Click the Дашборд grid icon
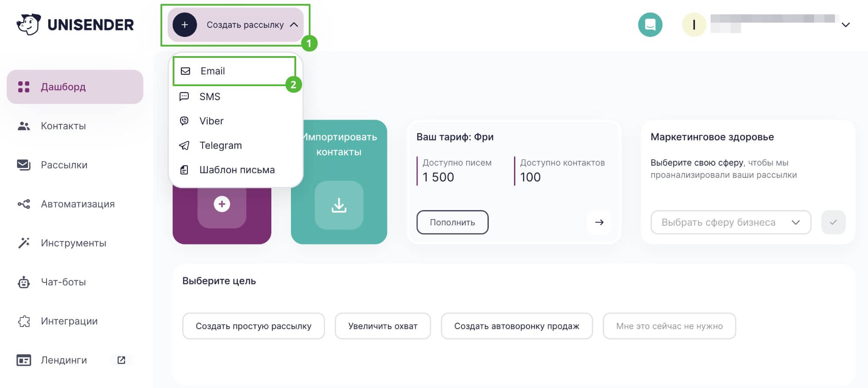Screen dimensions: 868x388 [x=24, y=87]
